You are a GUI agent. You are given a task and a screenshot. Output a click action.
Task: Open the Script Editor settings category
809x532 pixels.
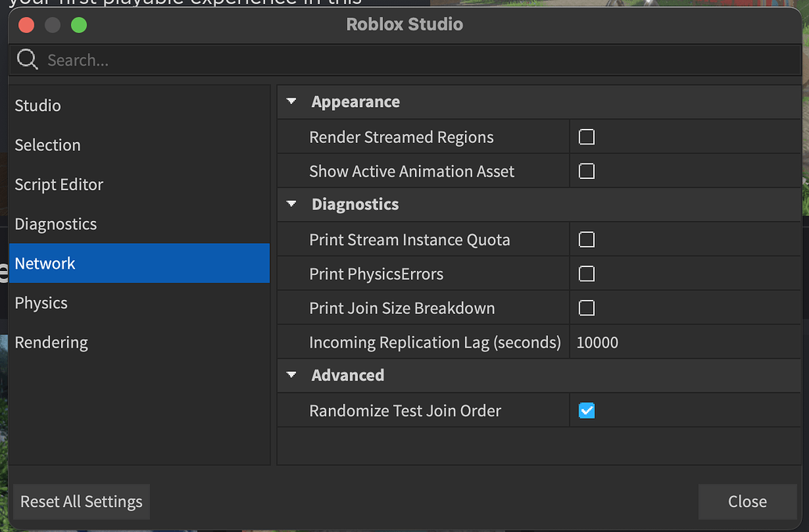pyautogui.click(x=139, y=184)
